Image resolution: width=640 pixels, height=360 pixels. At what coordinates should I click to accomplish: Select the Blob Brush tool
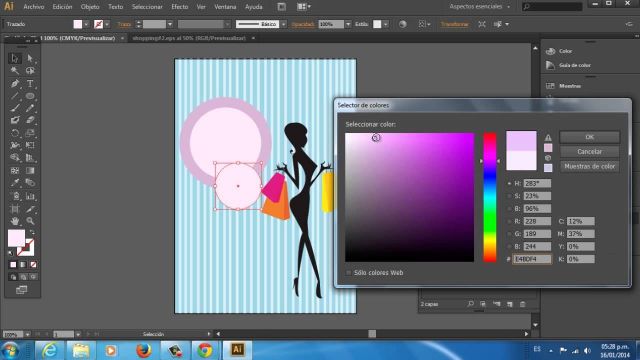[x=15, y=120]
